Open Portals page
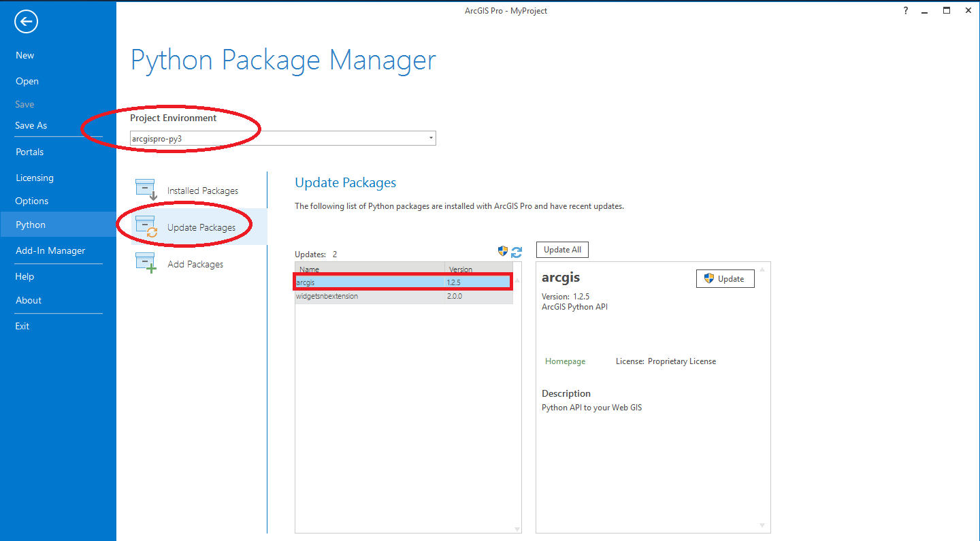The height and width of the screenshot is (541, 980). (x=30, y=152)
